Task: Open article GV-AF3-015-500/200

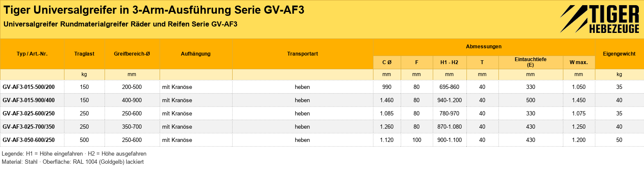Action: [x=29, y=87]
